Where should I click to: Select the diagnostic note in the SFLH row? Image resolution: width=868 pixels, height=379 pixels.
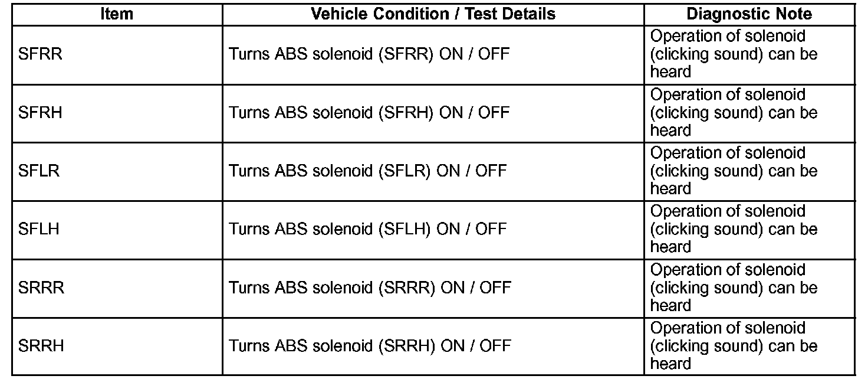pyautogui.click(x=734, y=229)
